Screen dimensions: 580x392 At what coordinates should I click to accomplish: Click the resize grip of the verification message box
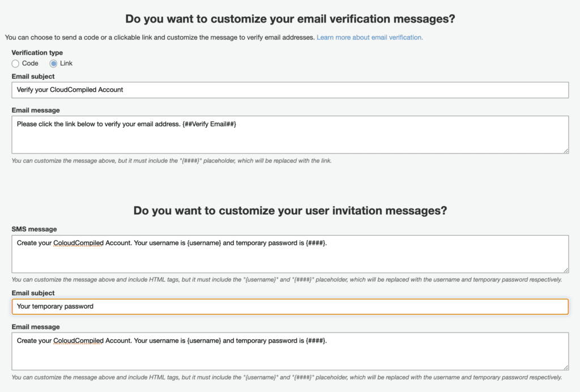coord(566,151)
